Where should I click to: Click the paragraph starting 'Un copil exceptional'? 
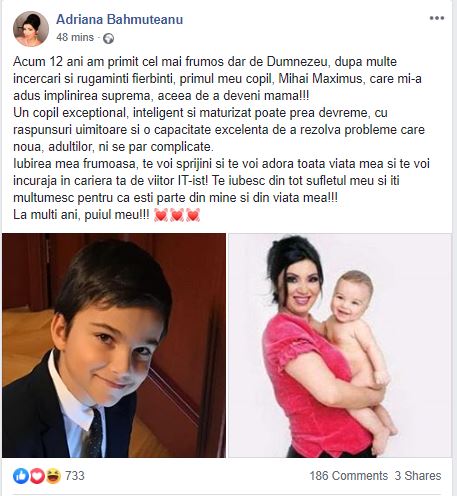click(219, 130)
